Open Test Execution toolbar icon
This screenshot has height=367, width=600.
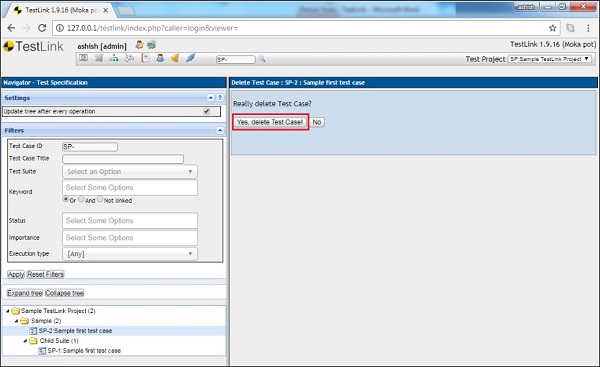pyautogui.click(x=129, y=58)
